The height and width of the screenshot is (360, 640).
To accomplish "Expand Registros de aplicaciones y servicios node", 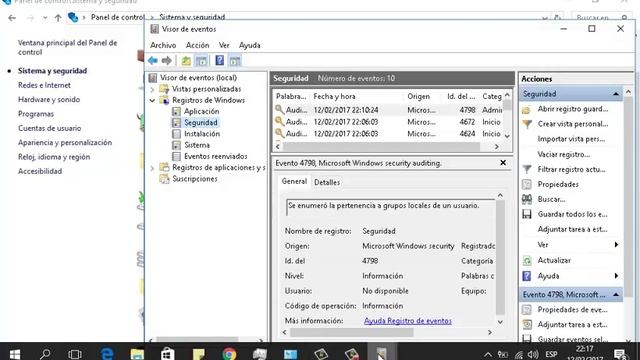I will coord(152,168).
